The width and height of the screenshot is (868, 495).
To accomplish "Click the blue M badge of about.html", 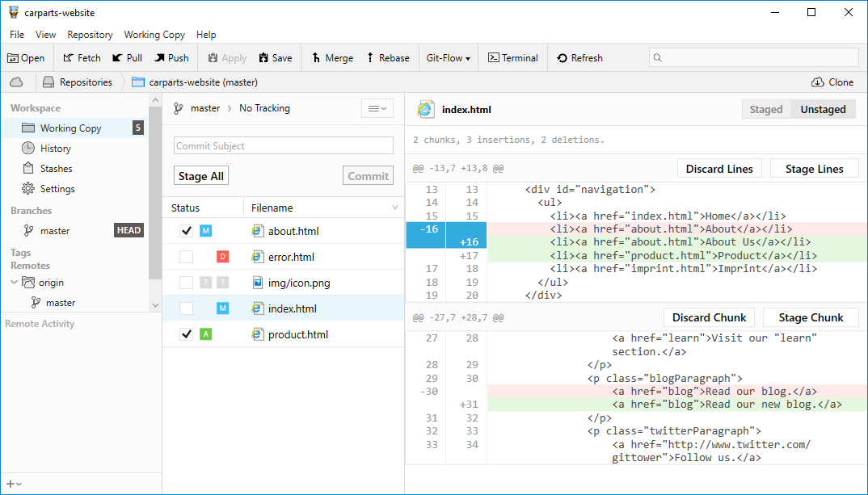I will coord(206,231).
